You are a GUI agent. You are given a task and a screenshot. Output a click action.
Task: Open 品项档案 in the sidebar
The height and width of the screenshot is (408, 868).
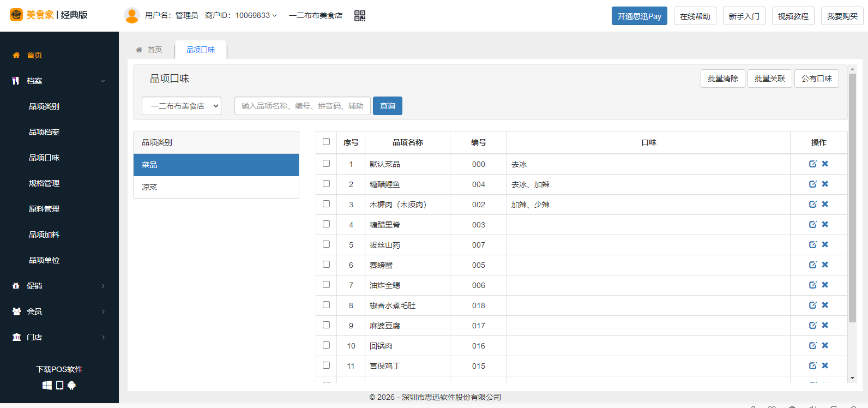coord(44,132)
